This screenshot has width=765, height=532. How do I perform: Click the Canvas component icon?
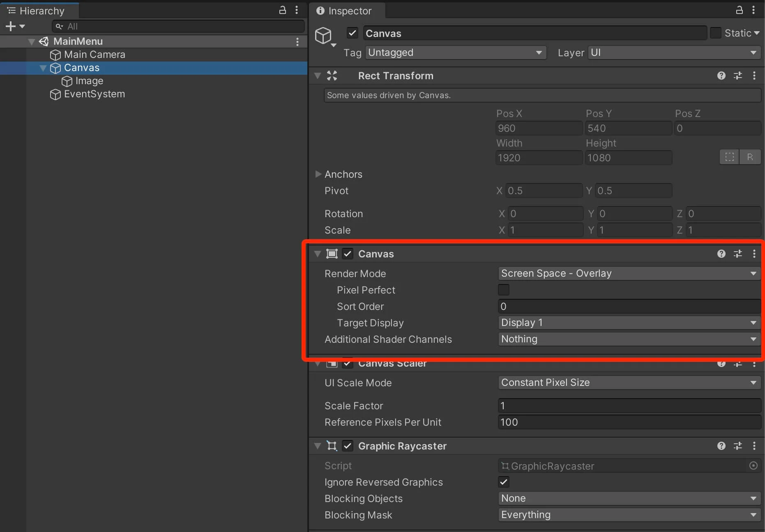(x=332, y=254)
